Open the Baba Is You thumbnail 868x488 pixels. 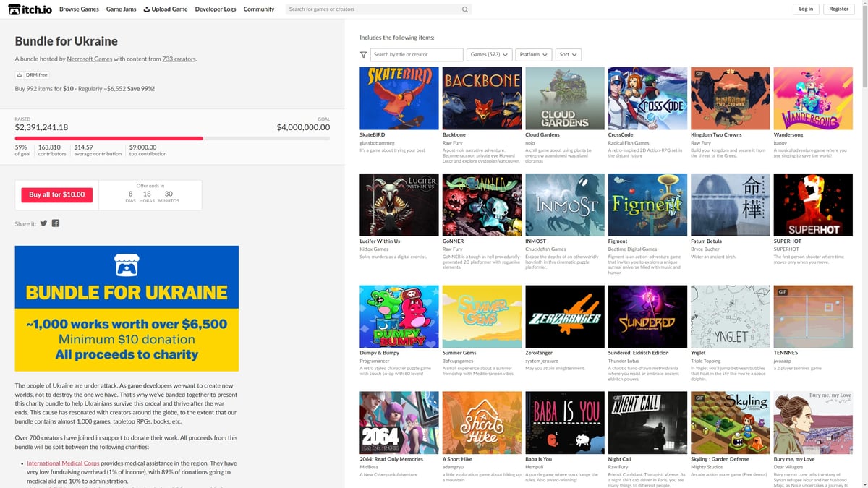[x=565, y=423]
